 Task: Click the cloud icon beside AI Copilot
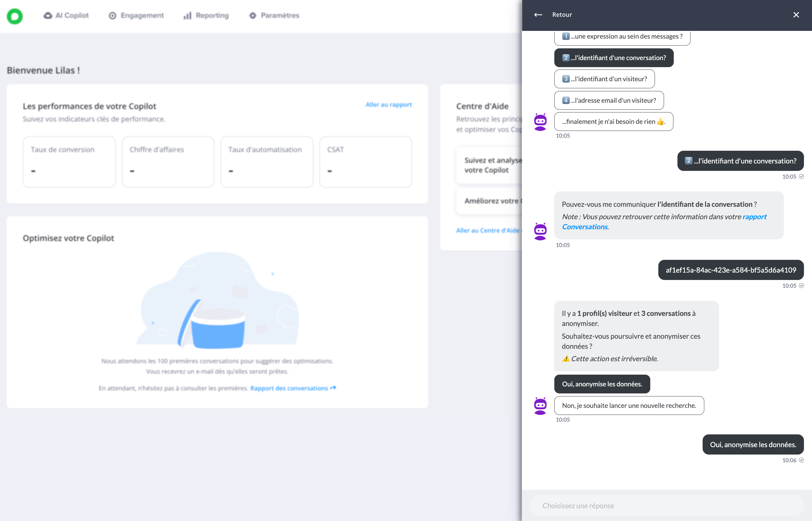pyautogui.click(x=48, y=15)
